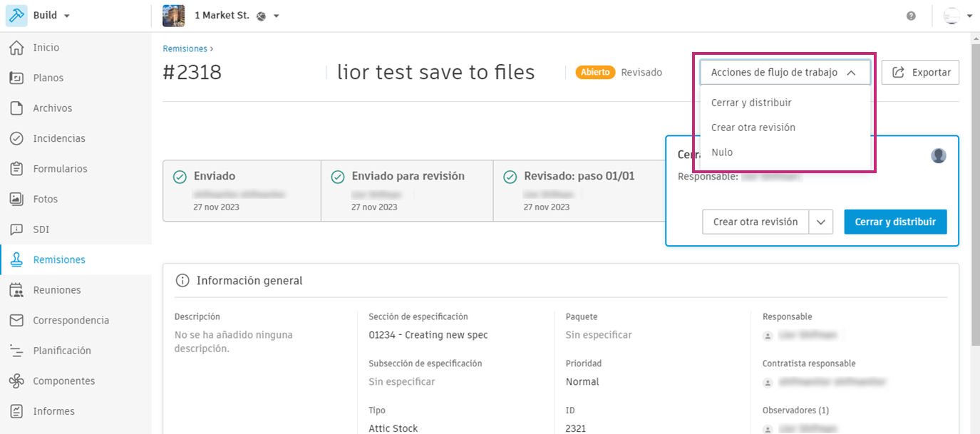Expand the arrow next to Crear otra revisión
980x434 pixels.
pyautogui.click(x=821, y=222)
